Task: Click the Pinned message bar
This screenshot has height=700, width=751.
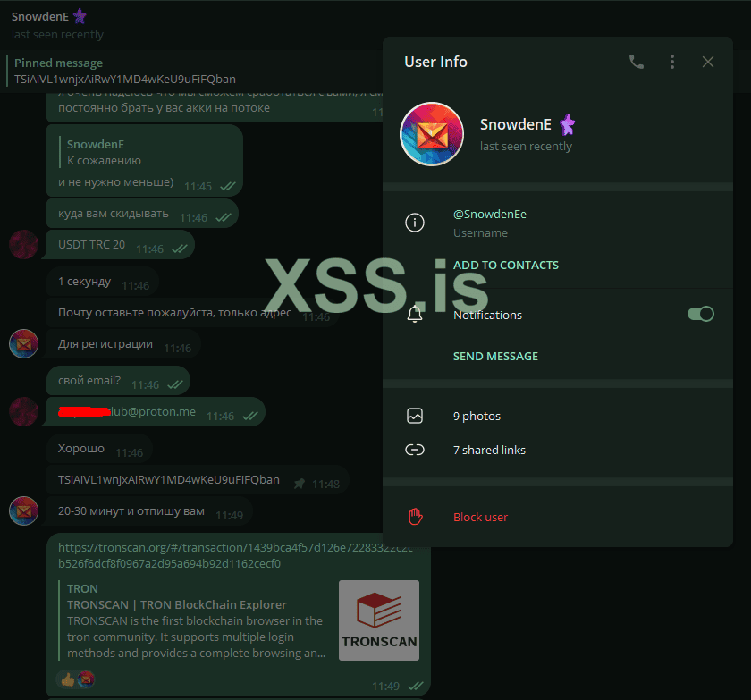Action: tap(179, 71)
